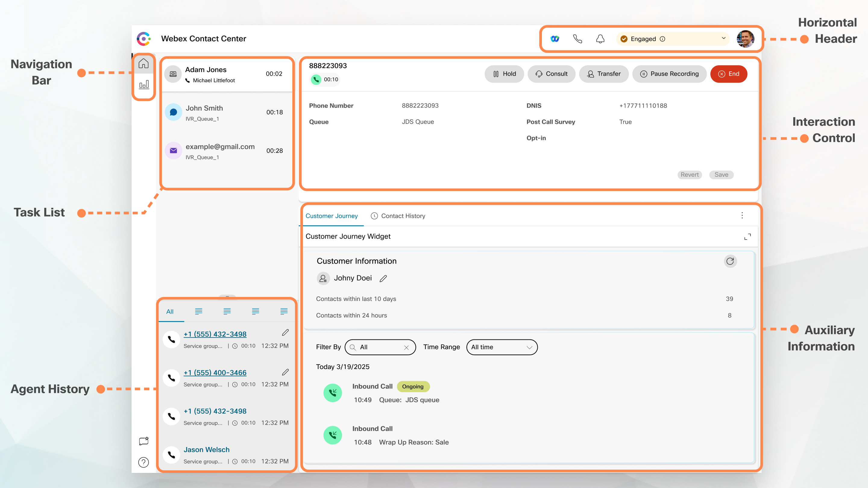Select the last tab in Agent History
This screenshot has height=488, width=868.
284,311
